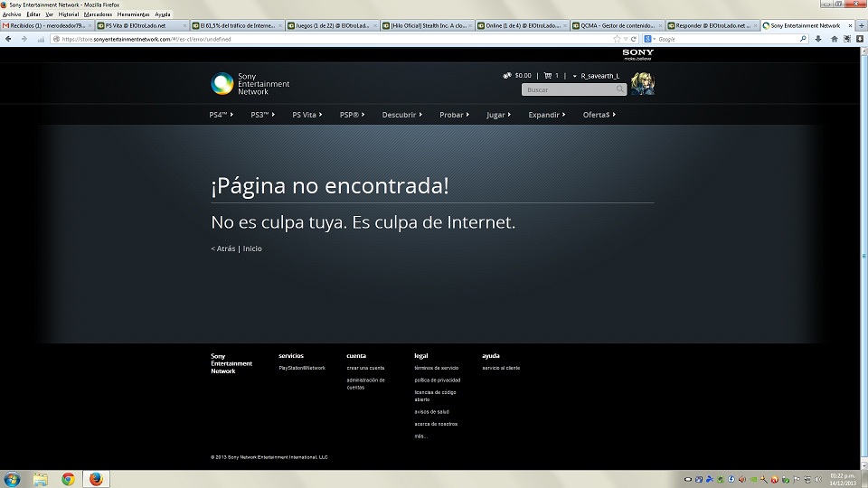Expand the Probar navigation menu

tap(454, 115)
